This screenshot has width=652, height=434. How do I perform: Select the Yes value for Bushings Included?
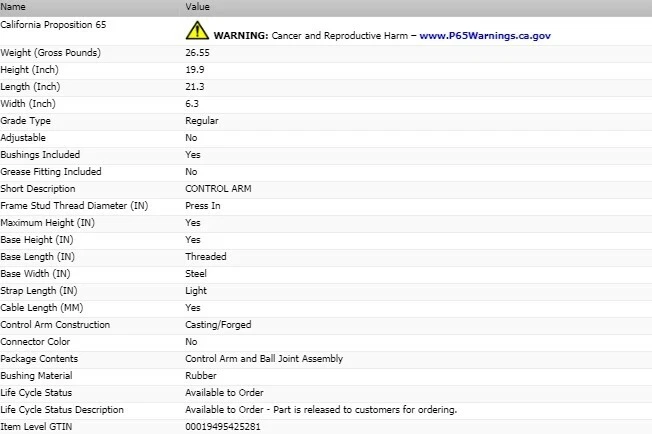coord(193,155)
